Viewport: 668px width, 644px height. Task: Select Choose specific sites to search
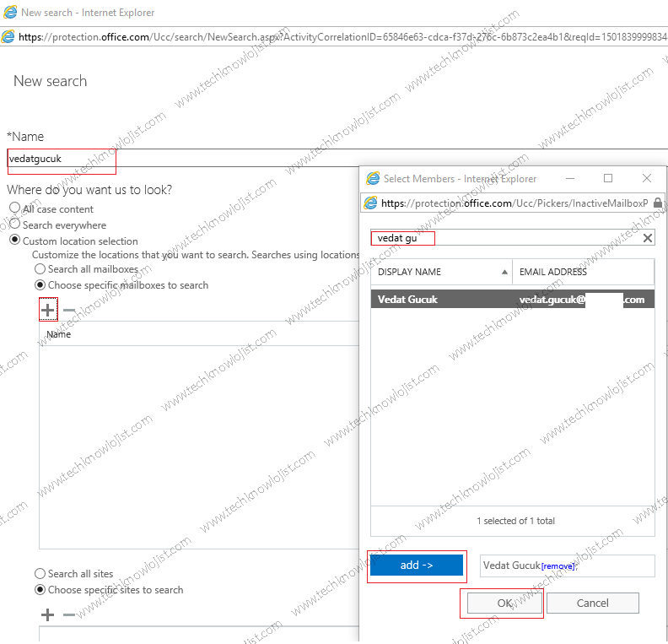40,589
